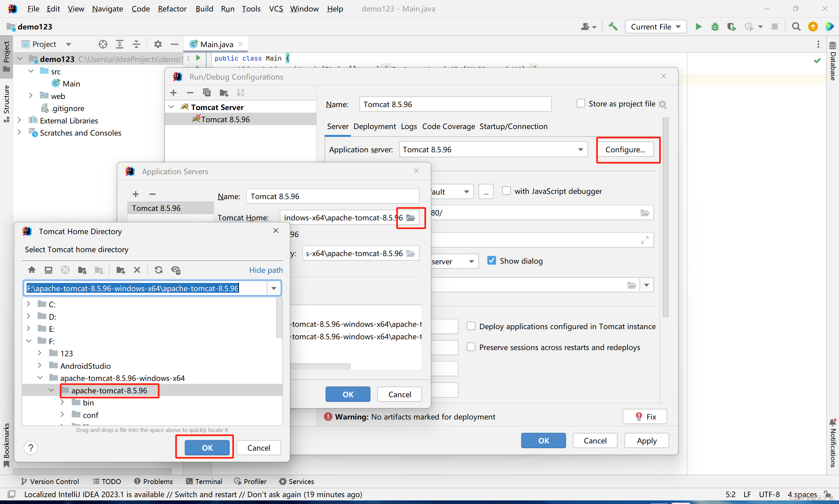Click the Run configuration add button
The height and width of the screenshot is (504, 839).
pyautogui.click(x=175, y=93)
